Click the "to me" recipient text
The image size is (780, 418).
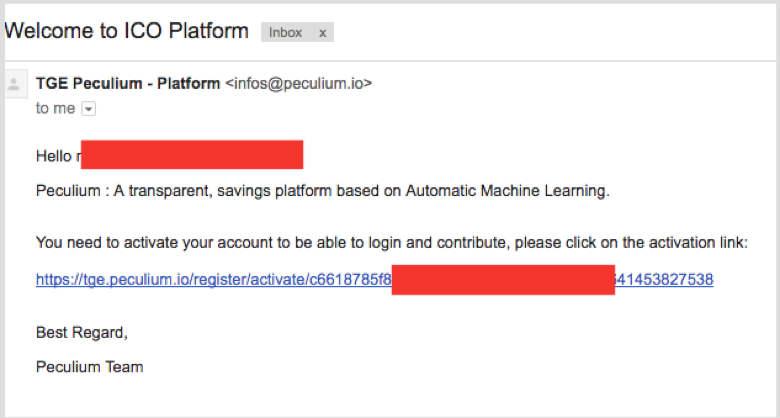click(x=56, y=108)
